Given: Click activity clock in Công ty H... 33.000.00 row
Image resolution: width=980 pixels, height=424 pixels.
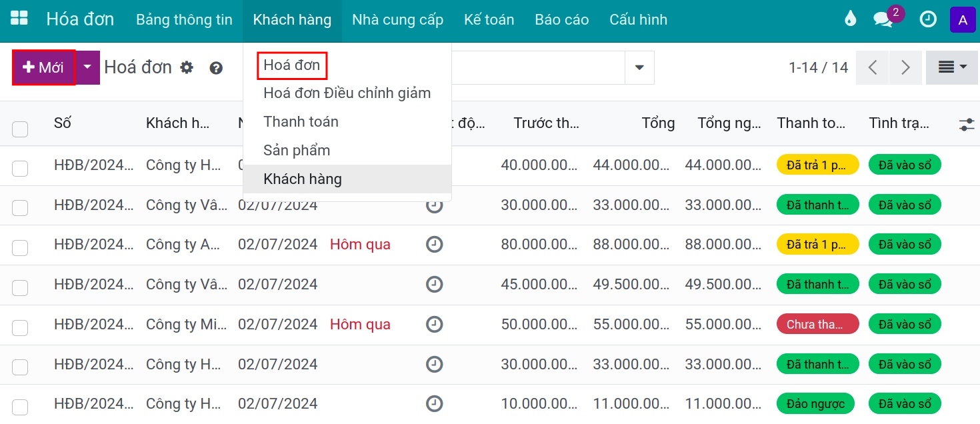Looking at the screenshot, I should point(434,364).
